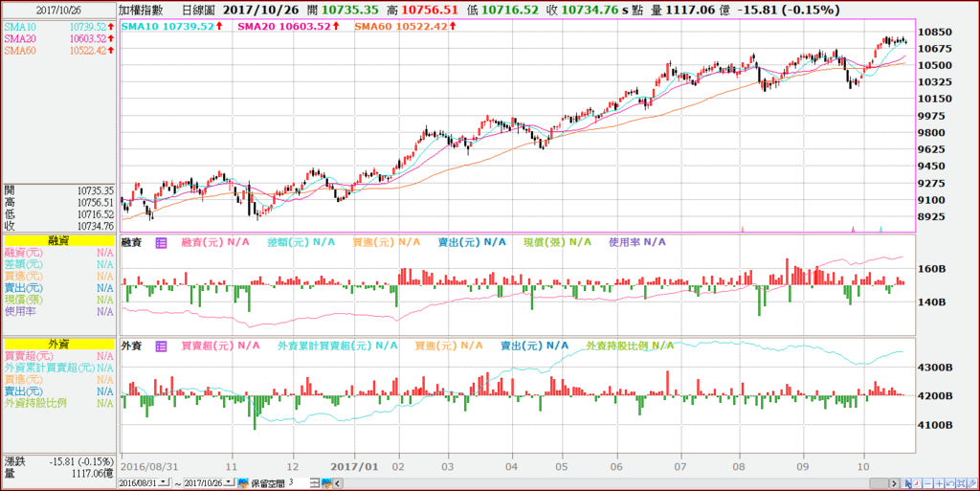Select the crosshair cursor tool icon
The width and height of the screenshot is (980, 491).
[906, 483]
